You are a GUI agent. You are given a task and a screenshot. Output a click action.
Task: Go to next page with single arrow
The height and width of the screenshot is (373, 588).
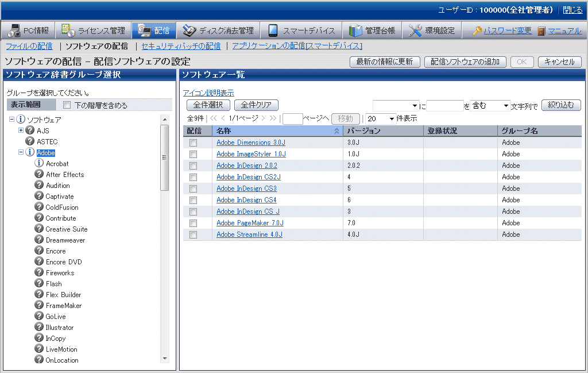[263, 118]
